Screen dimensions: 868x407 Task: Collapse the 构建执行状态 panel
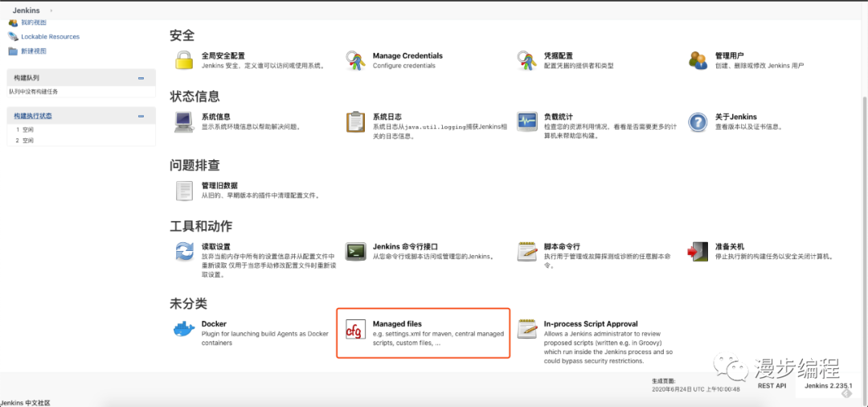(141, 117)
